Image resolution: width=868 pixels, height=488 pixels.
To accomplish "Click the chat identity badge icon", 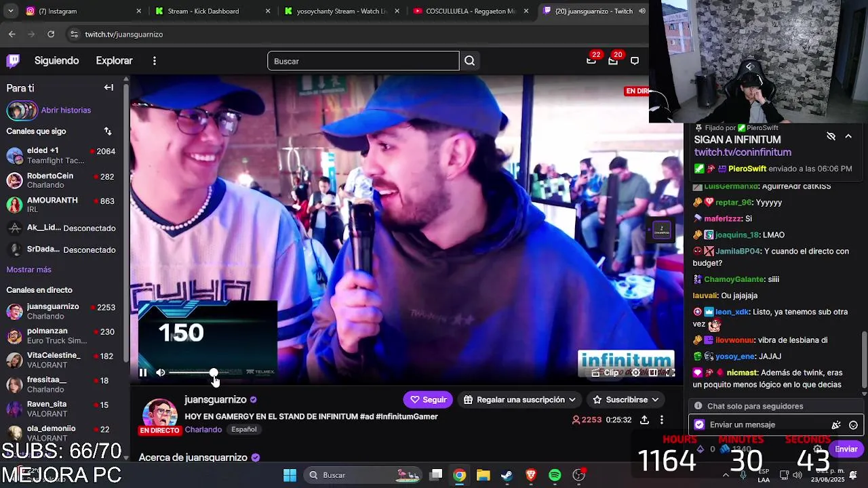I will [x=699, y=425].
